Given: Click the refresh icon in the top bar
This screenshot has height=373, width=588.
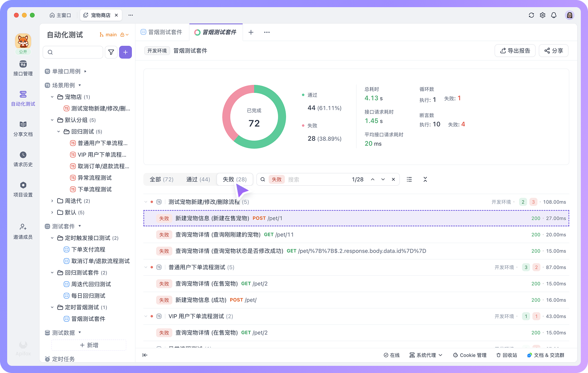Looking at the screenshot, I should 531,15.
